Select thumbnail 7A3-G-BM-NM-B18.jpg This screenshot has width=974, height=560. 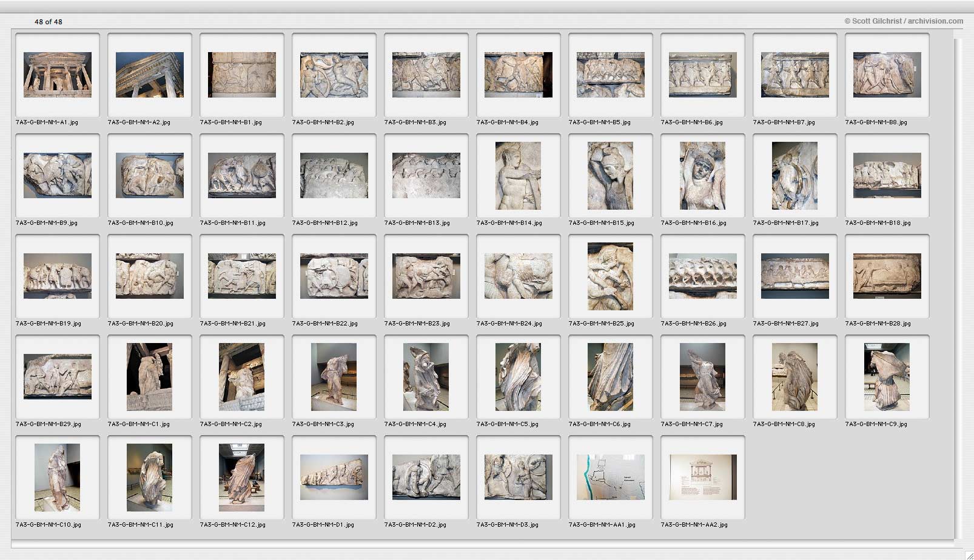click(x=887, y=175)
